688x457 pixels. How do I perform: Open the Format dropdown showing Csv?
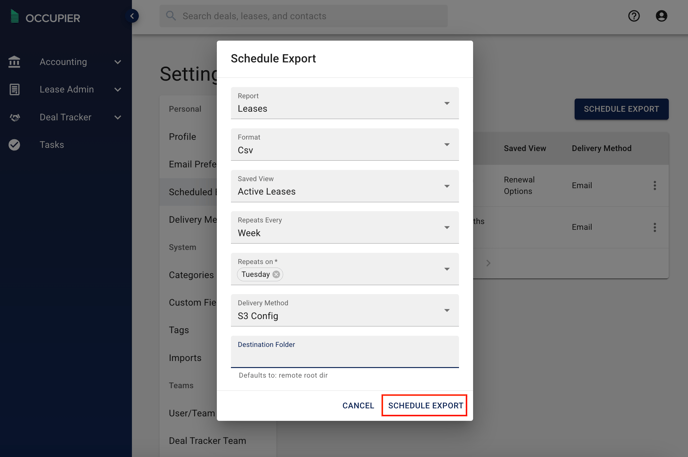tap(344, 145)
